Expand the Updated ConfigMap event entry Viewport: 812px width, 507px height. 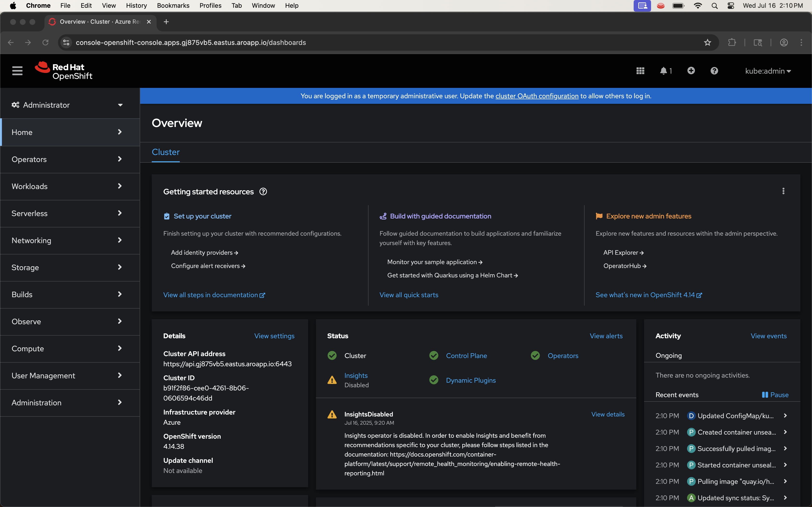point(785,415)
